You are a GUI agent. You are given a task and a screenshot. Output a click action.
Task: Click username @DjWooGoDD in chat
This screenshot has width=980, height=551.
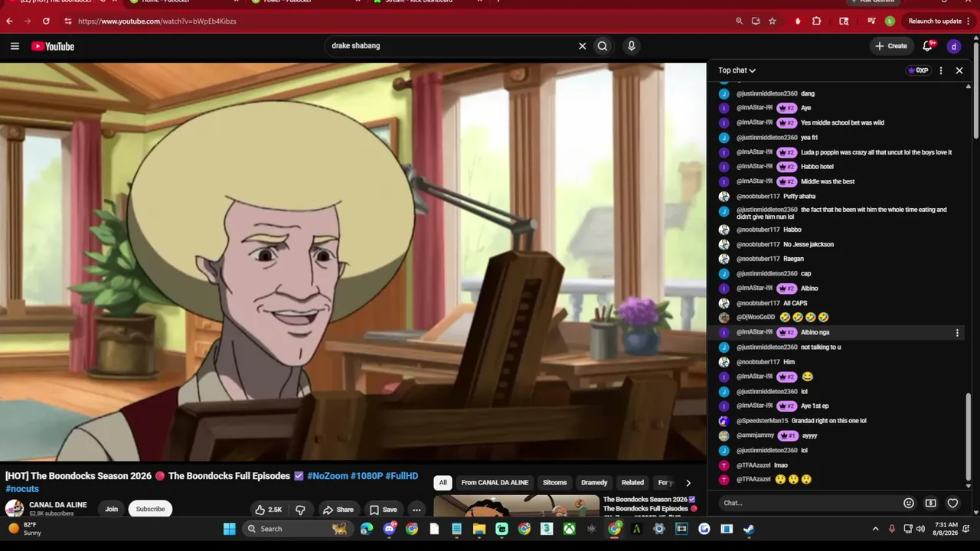(756, 318)
